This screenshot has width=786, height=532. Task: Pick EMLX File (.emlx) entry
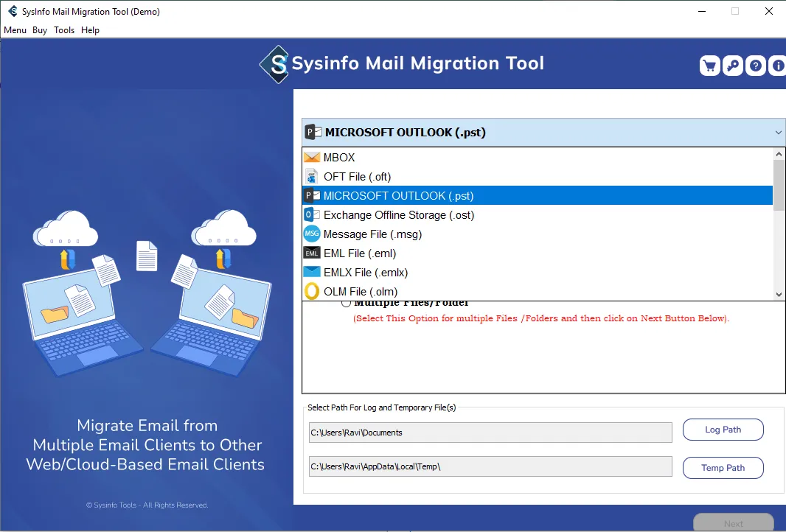[x=538, y=272]
